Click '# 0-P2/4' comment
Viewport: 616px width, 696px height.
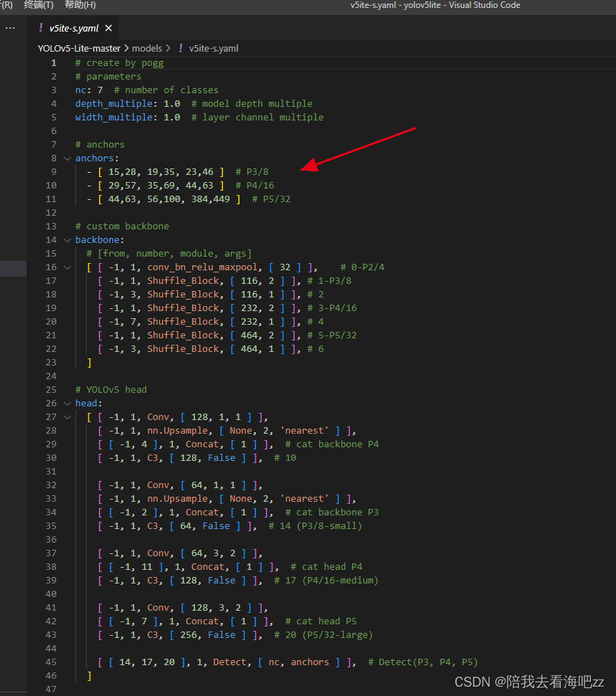click(x=362, y=267)
